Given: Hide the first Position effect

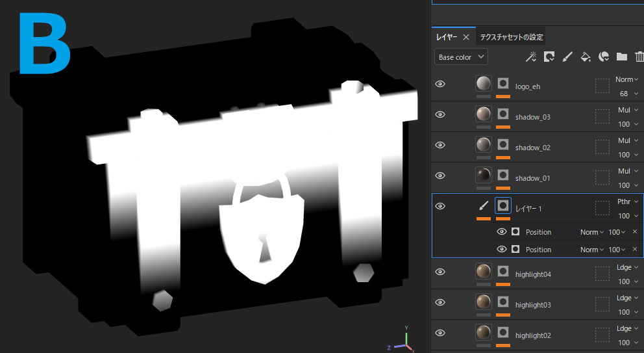Looking at the screenshot, I should click(501, 232).
